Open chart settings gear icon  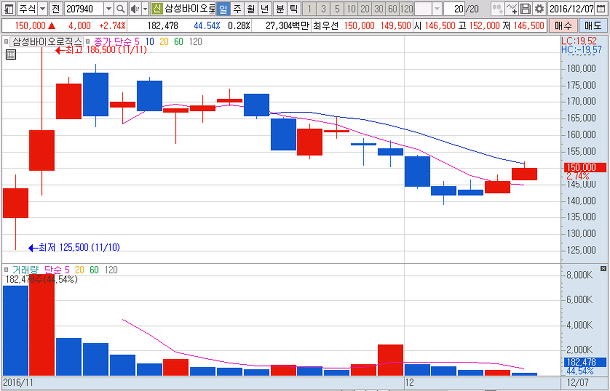click(539, 8)
